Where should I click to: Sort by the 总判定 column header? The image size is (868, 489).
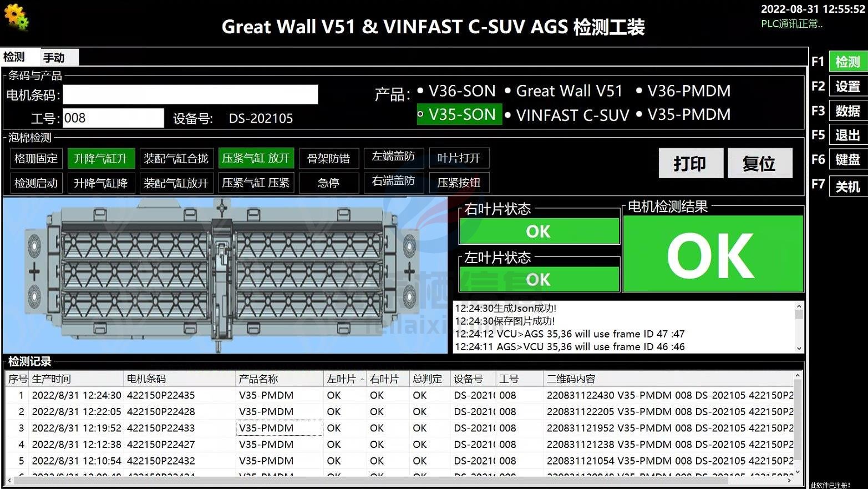click(430, 379)
